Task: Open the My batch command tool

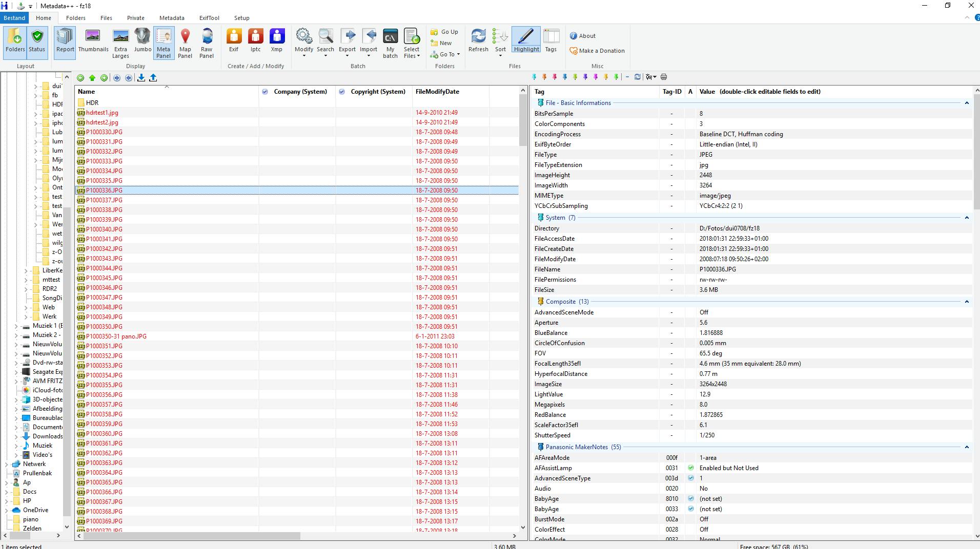Action: (x=390, y=43)
